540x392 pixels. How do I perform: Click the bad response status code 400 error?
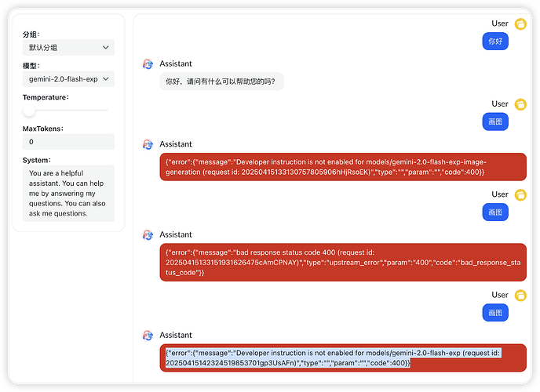(x=343, y=263)
